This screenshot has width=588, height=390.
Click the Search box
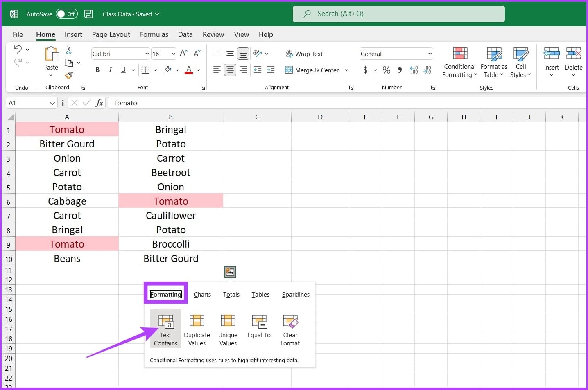point(398,14)
